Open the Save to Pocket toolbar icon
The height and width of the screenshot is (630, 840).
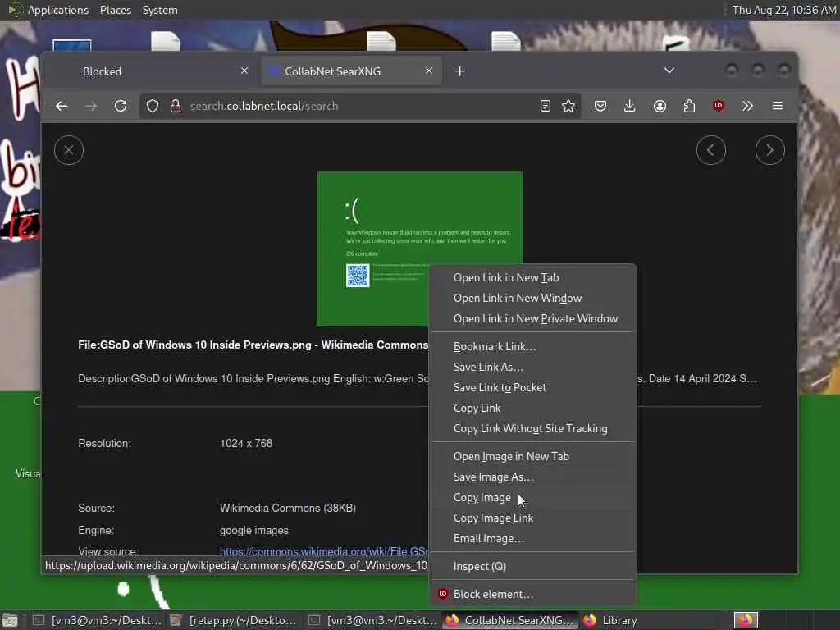pyautogui.click(x=600, y=106)
